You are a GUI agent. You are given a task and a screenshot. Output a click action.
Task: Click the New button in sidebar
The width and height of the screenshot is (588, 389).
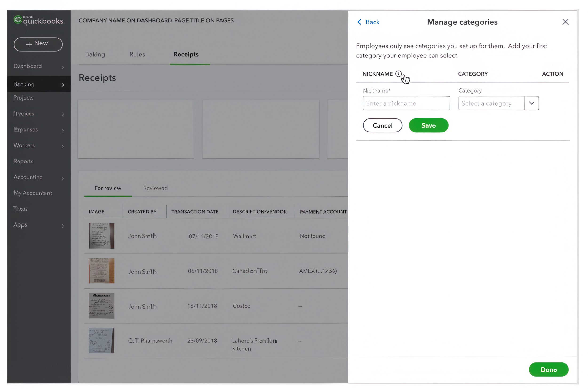click(38, 44)
